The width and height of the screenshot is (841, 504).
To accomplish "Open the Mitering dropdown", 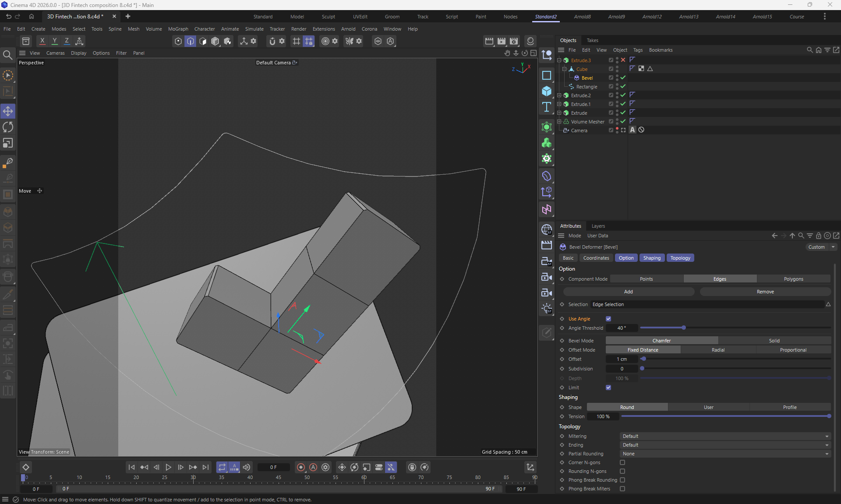I will click(725, 436).
